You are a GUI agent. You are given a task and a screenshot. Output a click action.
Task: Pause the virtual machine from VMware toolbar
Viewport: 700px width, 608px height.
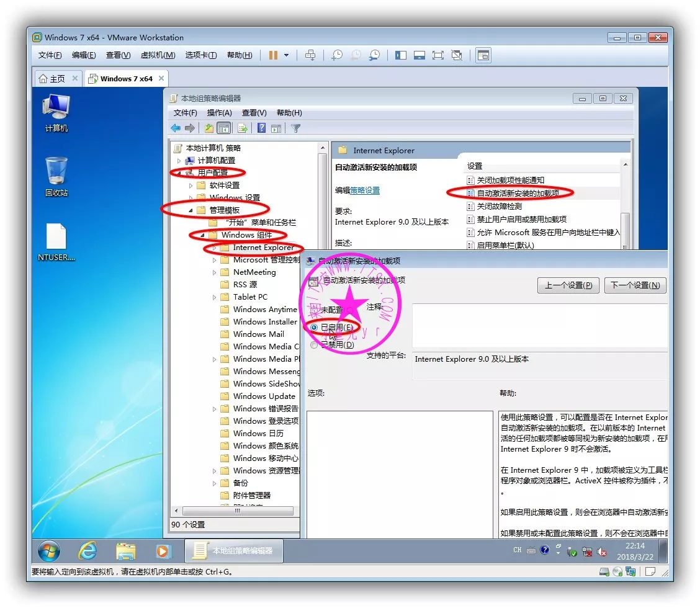pyautogui.click(x=273, y=55)
